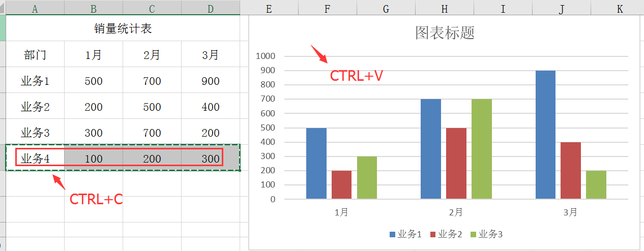Click the 800 label on chart axis
644x251 pixels.
coord(268,85)
